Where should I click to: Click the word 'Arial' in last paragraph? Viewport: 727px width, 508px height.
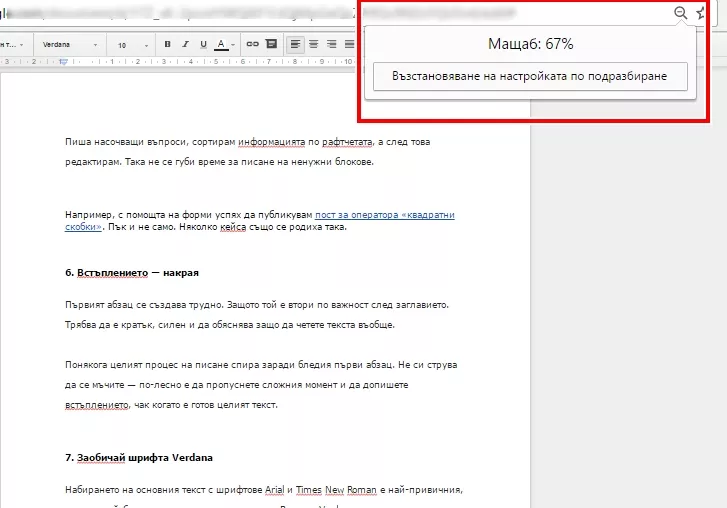coord(274,489)
